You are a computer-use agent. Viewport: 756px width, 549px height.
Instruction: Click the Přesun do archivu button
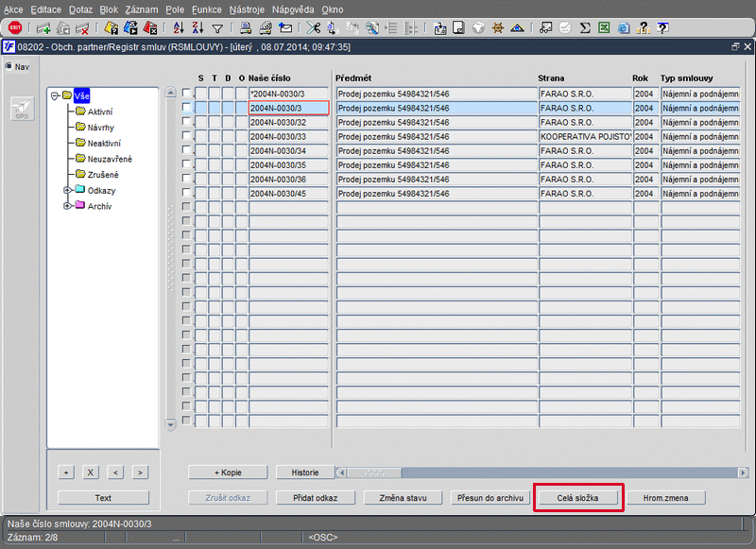click(490, 498)
